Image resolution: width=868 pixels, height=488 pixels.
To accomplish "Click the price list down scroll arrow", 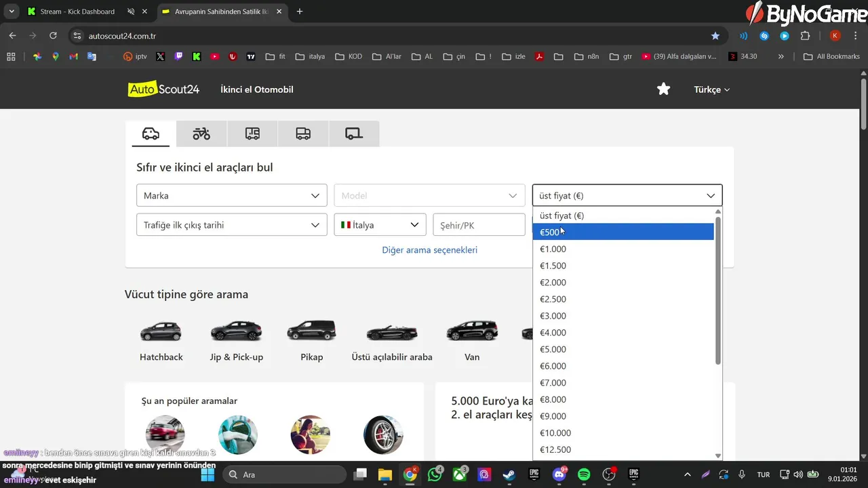I will coord(718,456).
